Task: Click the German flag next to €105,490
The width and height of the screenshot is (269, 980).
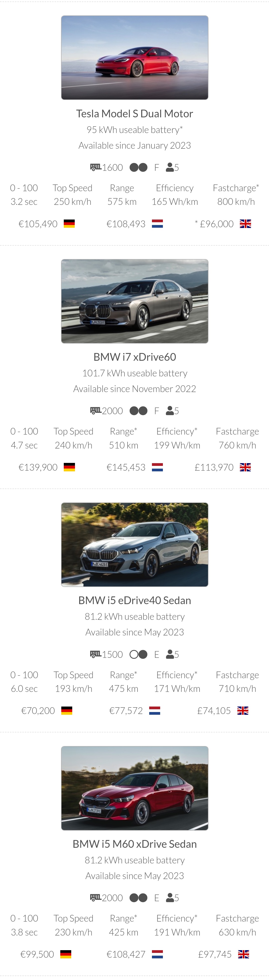Action: tap(69, 224)
